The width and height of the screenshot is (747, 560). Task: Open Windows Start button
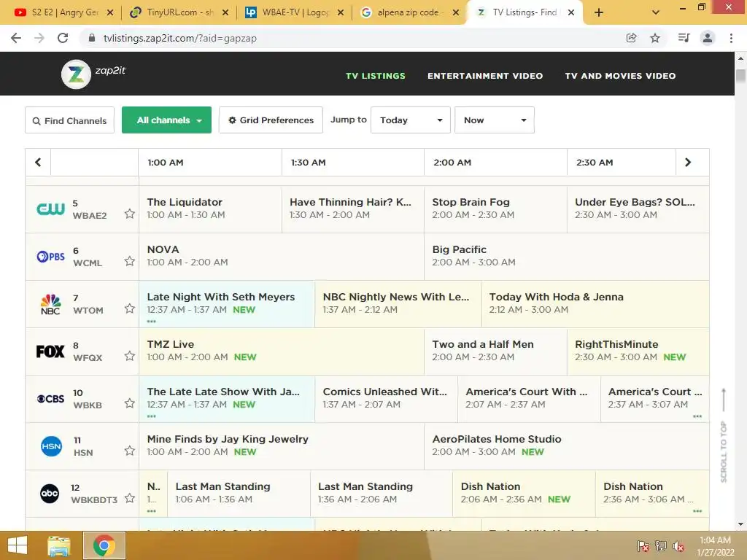point(18,545)
